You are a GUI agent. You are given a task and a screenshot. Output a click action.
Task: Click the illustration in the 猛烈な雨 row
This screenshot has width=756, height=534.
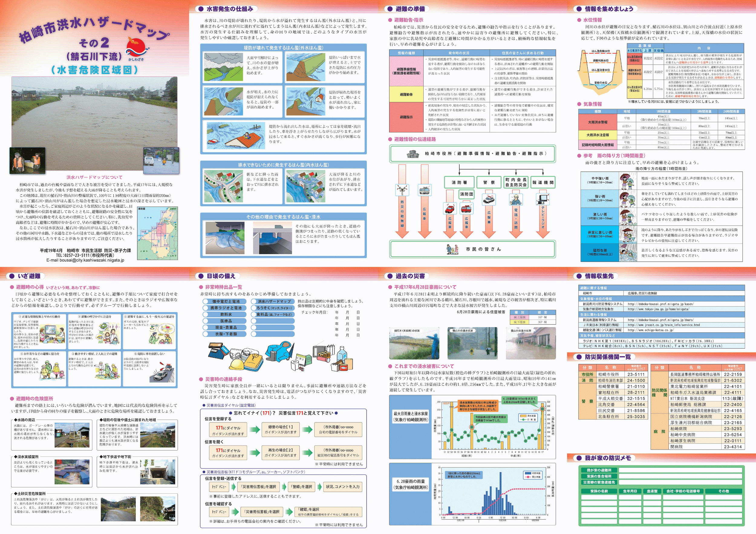pos(628,252)
